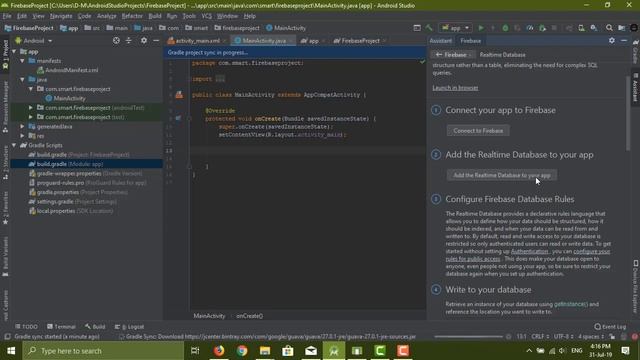Click scroll-from-source target icon in Project panel
This screenshot has width=640, height=360.
coord(116,40)
